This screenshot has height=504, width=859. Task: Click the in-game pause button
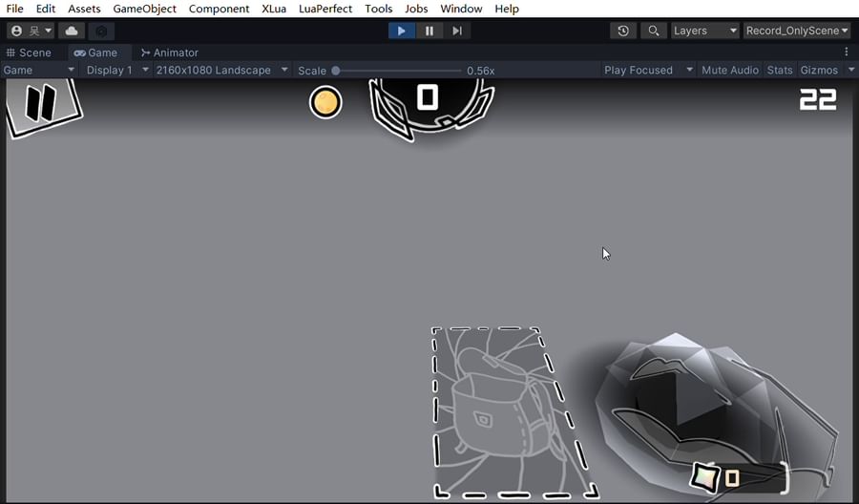[x=43, y=106]
